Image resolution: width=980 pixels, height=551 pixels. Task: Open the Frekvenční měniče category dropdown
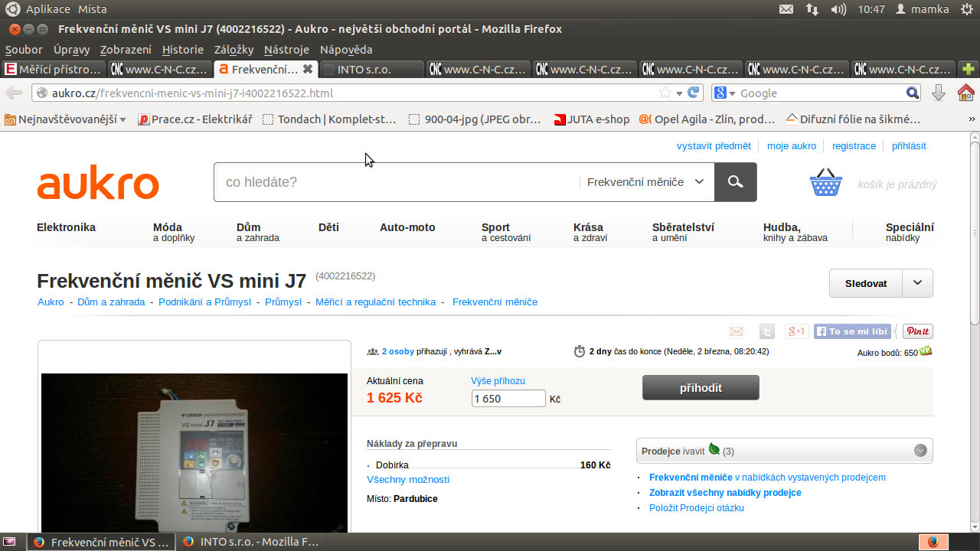[645, 182]
